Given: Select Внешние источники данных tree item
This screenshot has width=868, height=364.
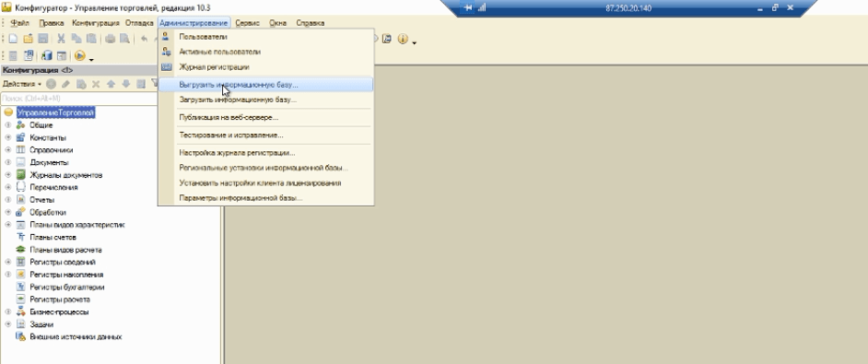Looking at the screenshot, I should 76,337.
